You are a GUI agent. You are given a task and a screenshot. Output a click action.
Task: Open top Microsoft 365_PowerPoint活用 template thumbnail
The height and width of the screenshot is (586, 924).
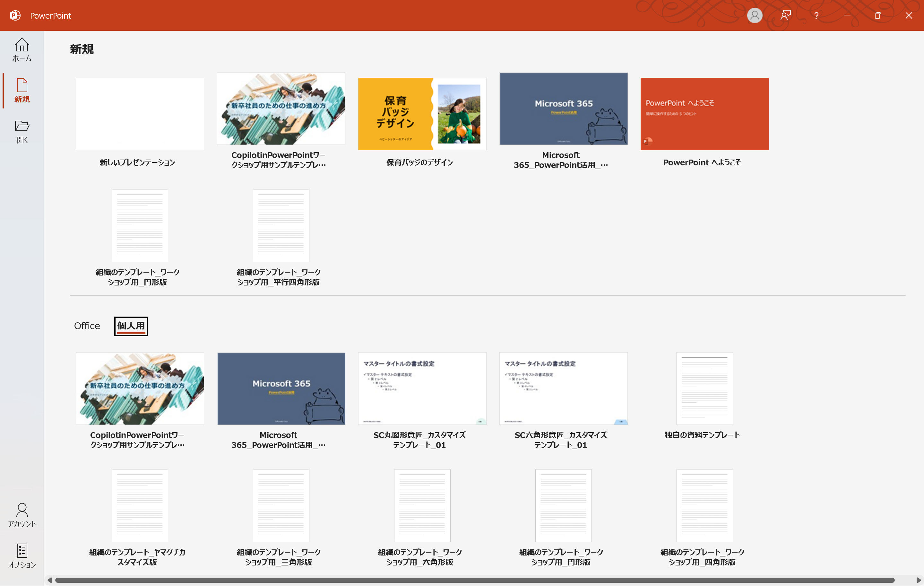[563, 108]
